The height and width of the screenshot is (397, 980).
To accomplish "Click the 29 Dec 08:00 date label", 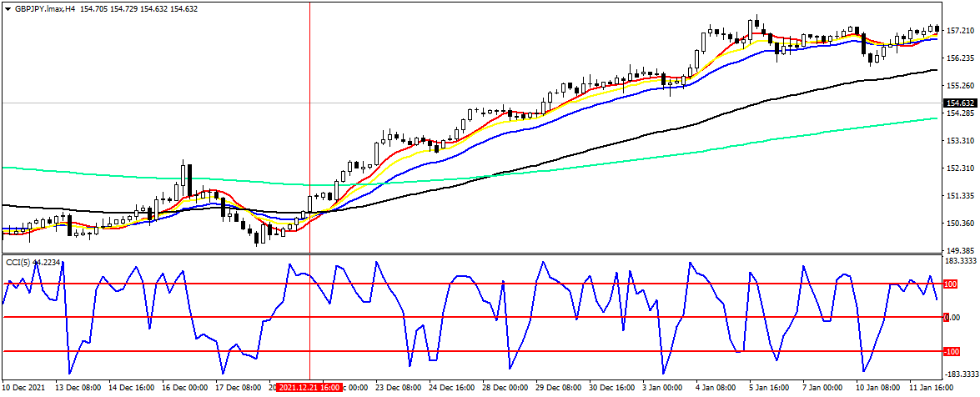I will click(560, 389).
